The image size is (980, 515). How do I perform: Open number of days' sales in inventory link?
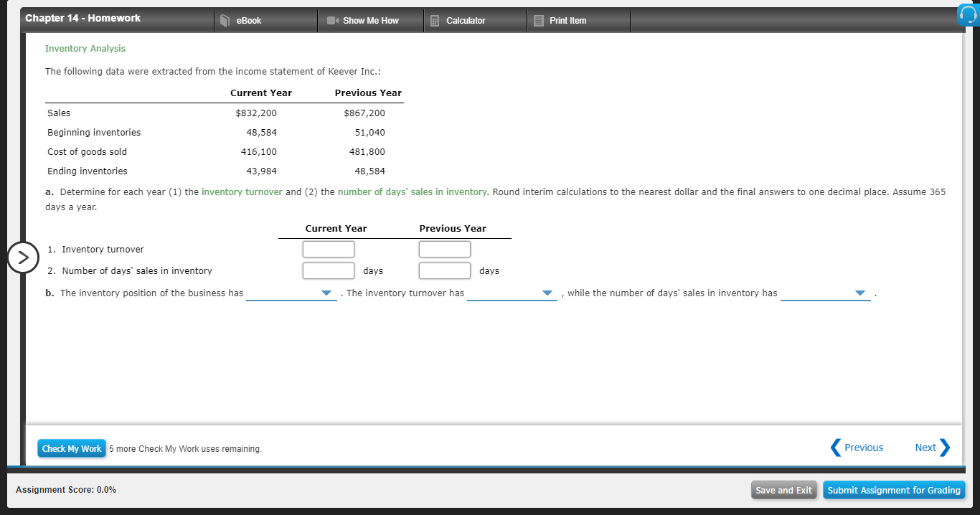413,192
